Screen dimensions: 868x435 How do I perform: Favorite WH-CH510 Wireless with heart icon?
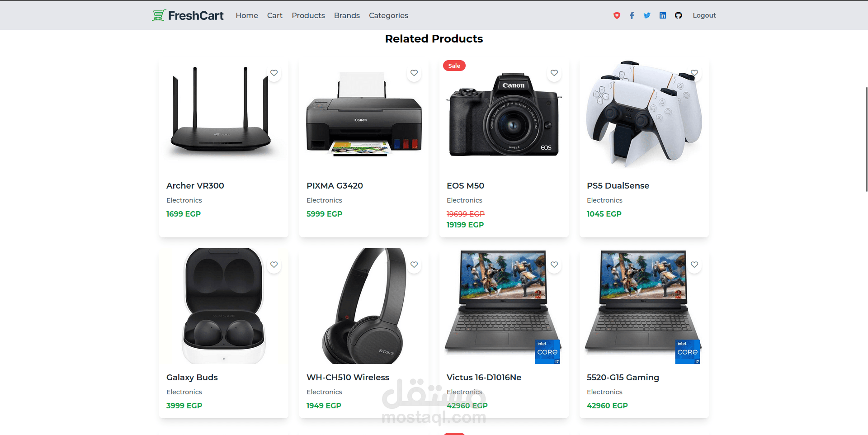[414, 265]
